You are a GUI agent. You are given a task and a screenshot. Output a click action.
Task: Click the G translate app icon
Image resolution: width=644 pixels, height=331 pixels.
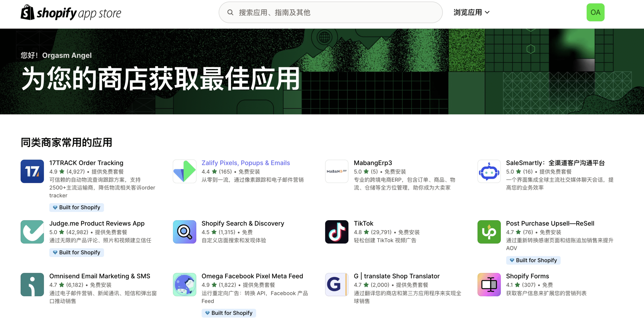pyautogui.click(x=337, y=284)
